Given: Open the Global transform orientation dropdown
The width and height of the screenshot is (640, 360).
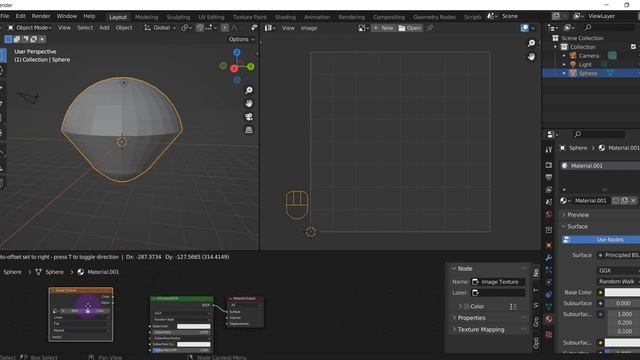Looking at the screenshot, I should tap(160, 28).
